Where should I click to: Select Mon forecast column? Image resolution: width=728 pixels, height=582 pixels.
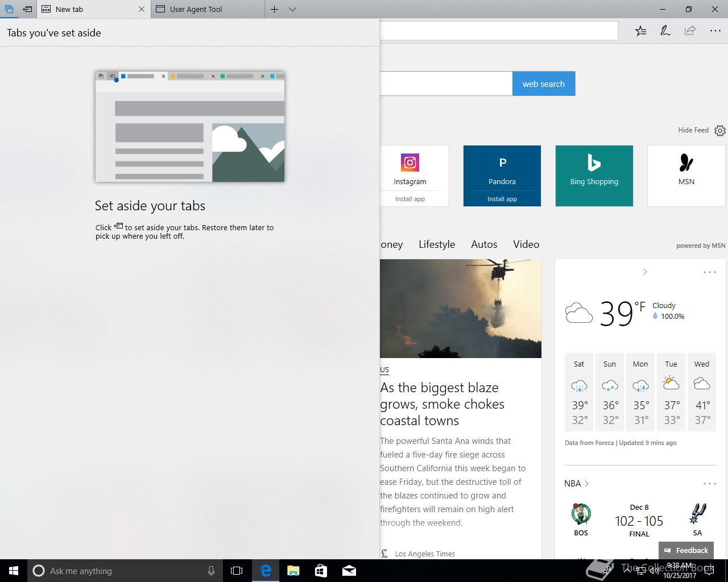pos(640,392)
